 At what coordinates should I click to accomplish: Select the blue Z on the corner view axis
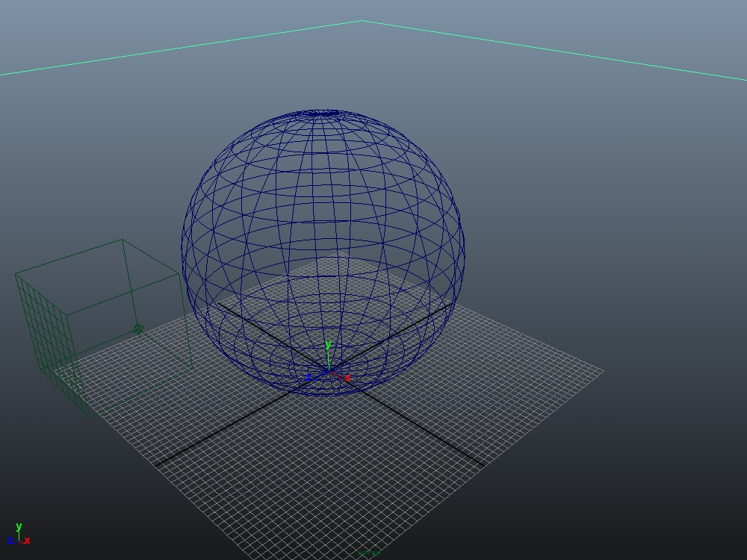click(x=10, y=541)
